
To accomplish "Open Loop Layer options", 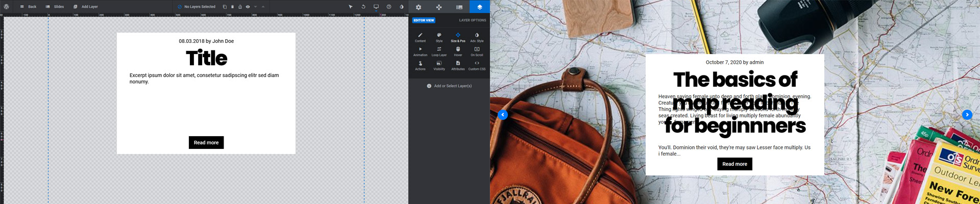I will tap(439, 52).
